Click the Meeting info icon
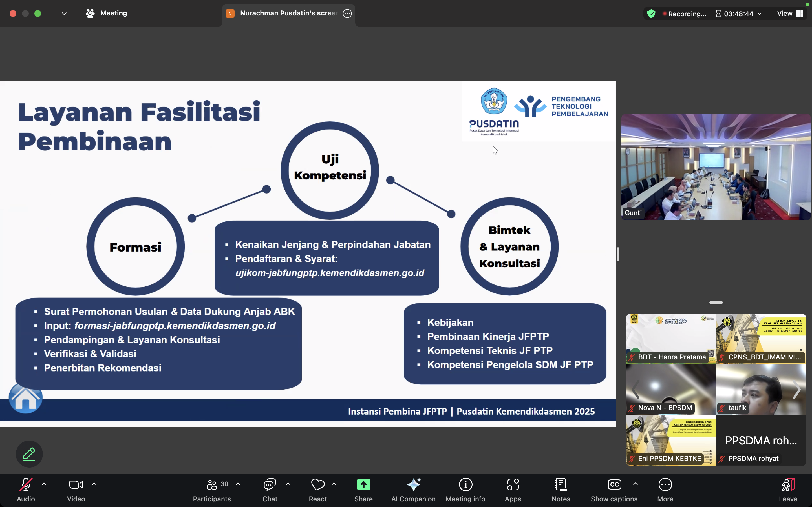 465,484
